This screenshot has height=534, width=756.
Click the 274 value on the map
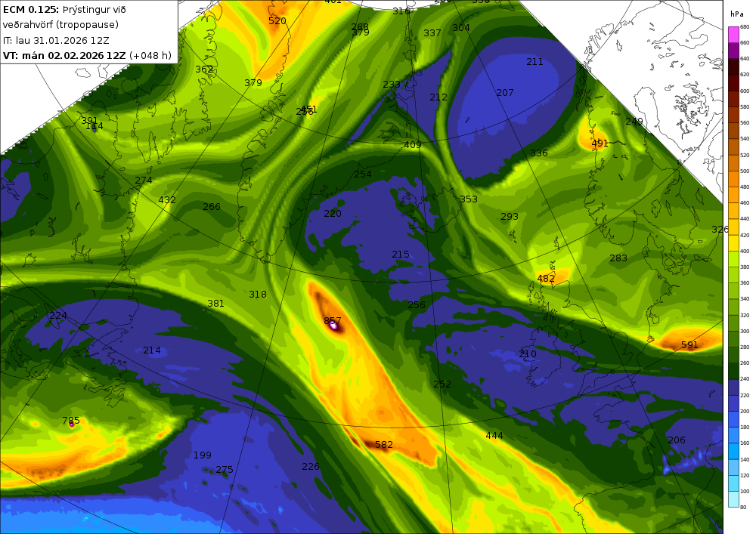[143, 181]
